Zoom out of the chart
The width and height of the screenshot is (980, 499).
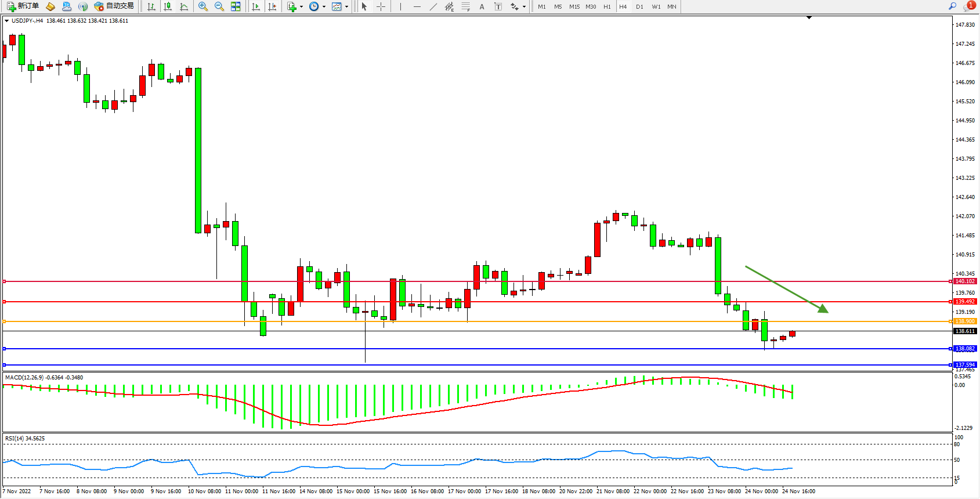coord(219,6)
